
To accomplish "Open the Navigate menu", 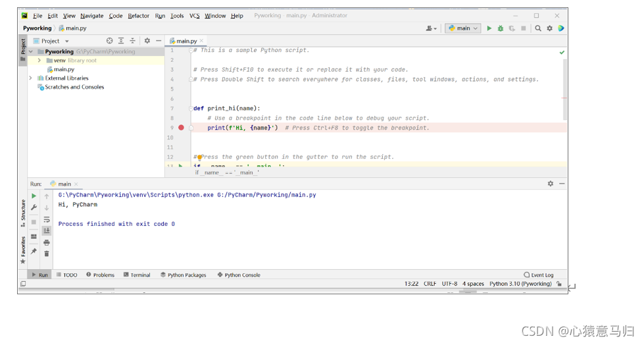I will pos(91,16).
